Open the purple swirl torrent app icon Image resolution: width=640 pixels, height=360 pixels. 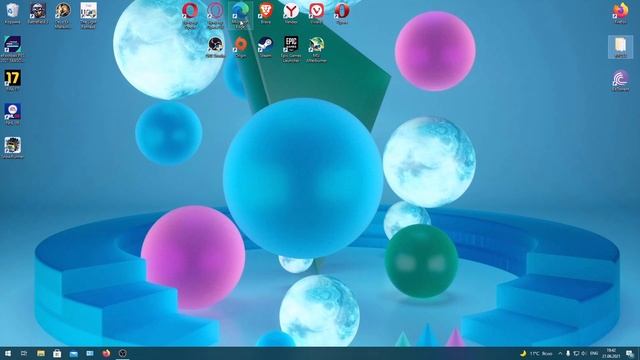620,80
